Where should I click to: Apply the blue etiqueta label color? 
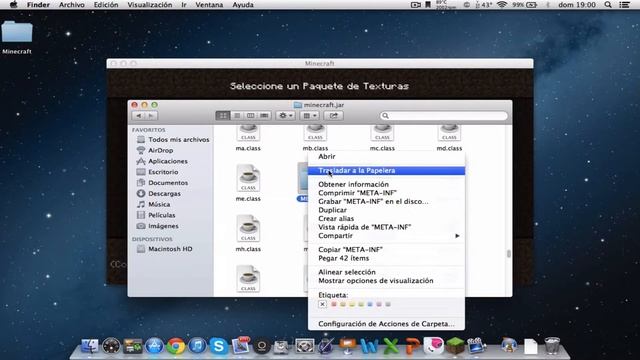click(x=370, y=304)
